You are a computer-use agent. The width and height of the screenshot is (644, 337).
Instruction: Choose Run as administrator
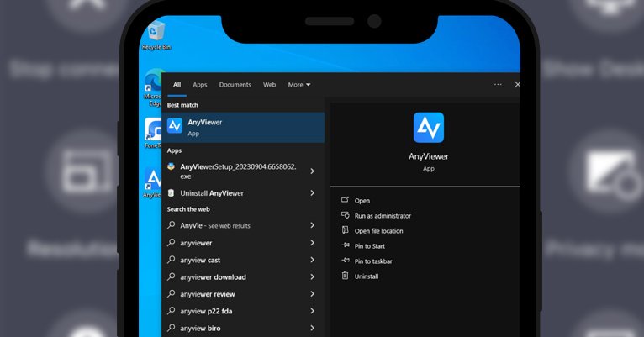point(383,215)
